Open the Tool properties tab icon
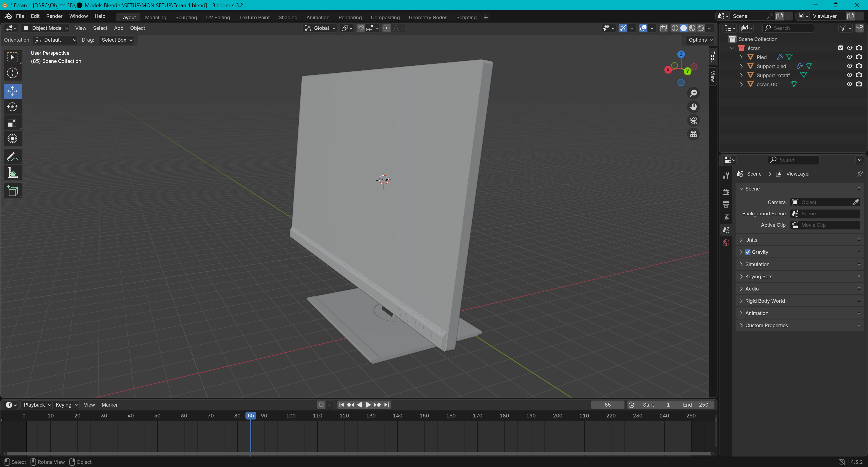Image resolution: width=868 pixels, height=467 pixels. 726,175
